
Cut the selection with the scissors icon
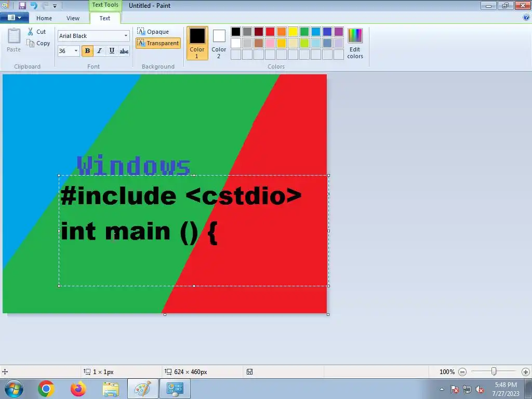pyautogui.click(x=37, y=32)
